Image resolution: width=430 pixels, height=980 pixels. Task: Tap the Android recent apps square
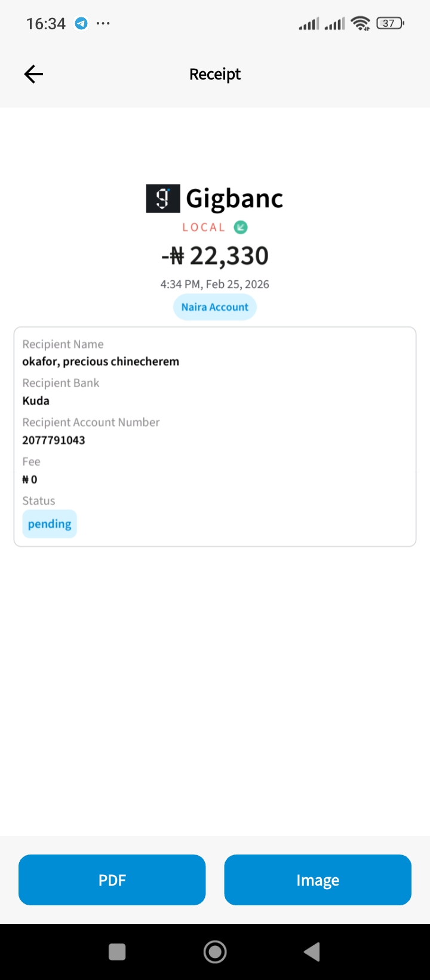coord(117,952)
